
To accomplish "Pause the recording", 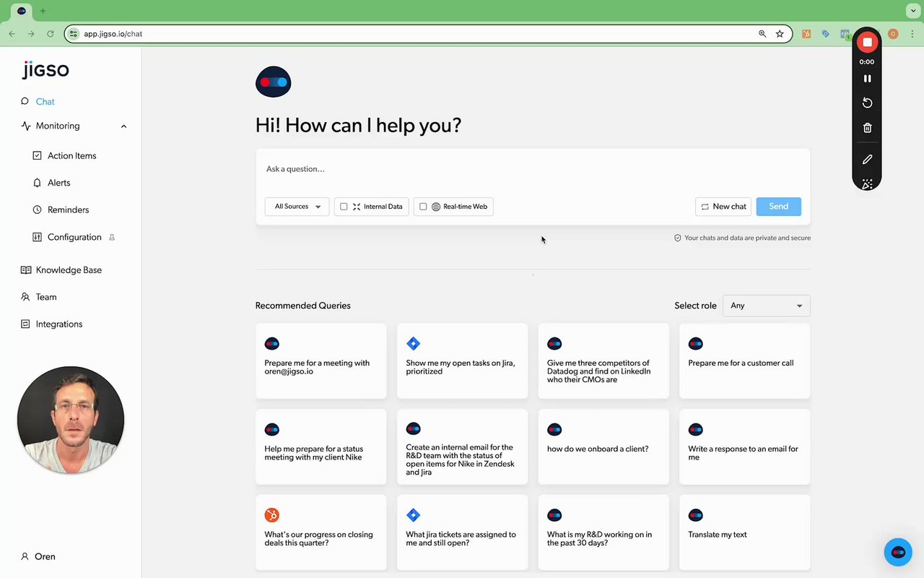I will click(867, 78).
